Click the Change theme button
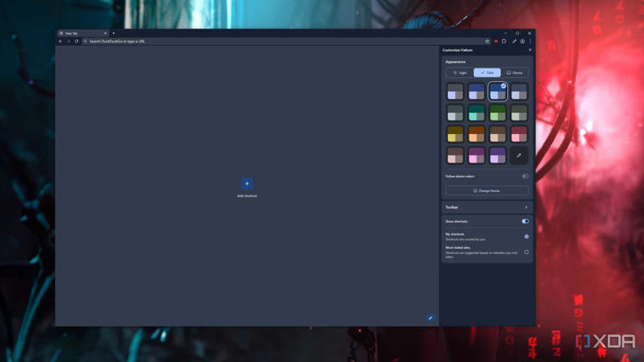 point(487,190)
